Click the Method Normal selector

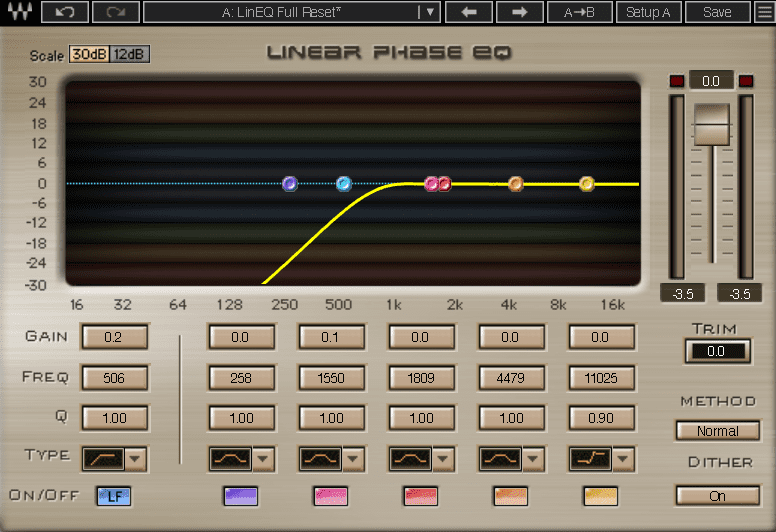tap(718, 431)
